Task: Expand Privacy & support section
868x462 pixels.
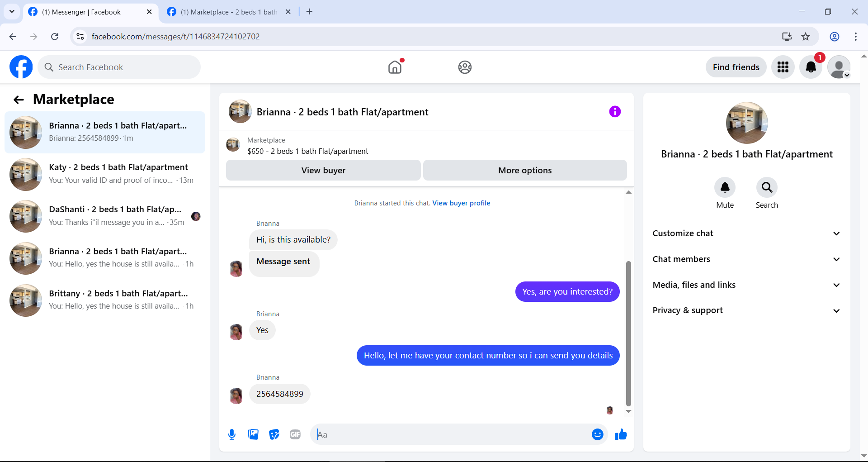Action: pyautogui.click(x=746, y=310)
